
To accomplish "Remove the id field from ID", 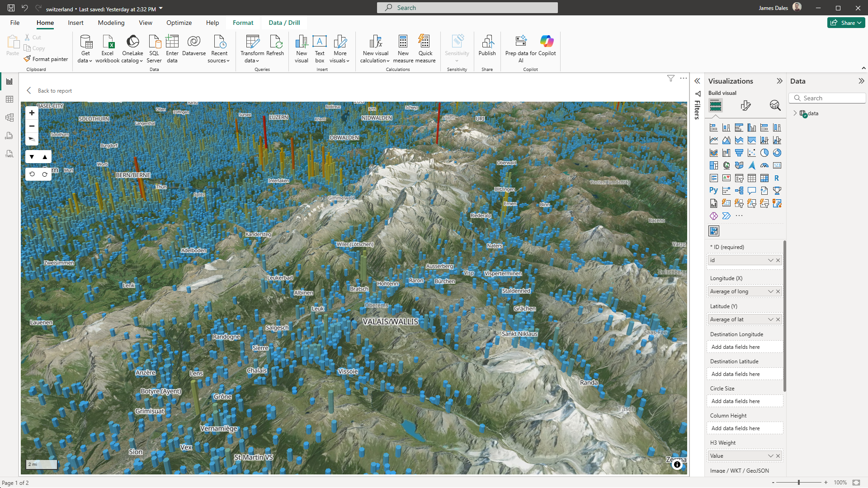I will click(778, 260).
